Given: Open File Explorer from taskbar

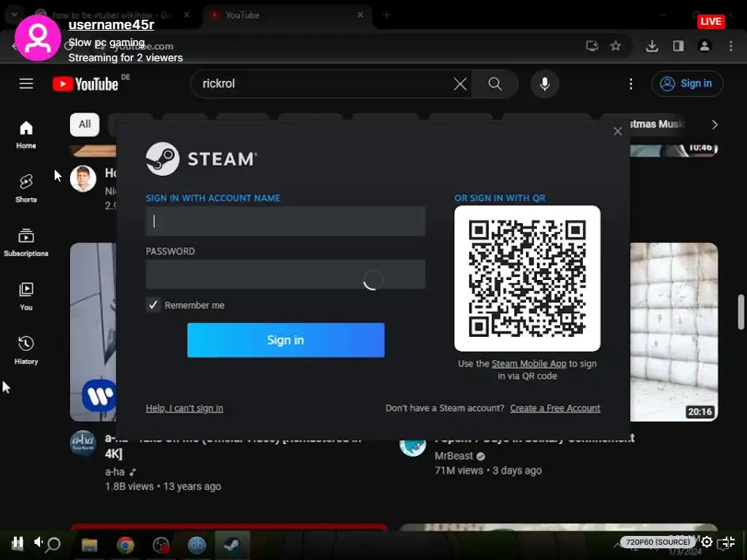Looking at the screenshot, I should click(89, 545).
